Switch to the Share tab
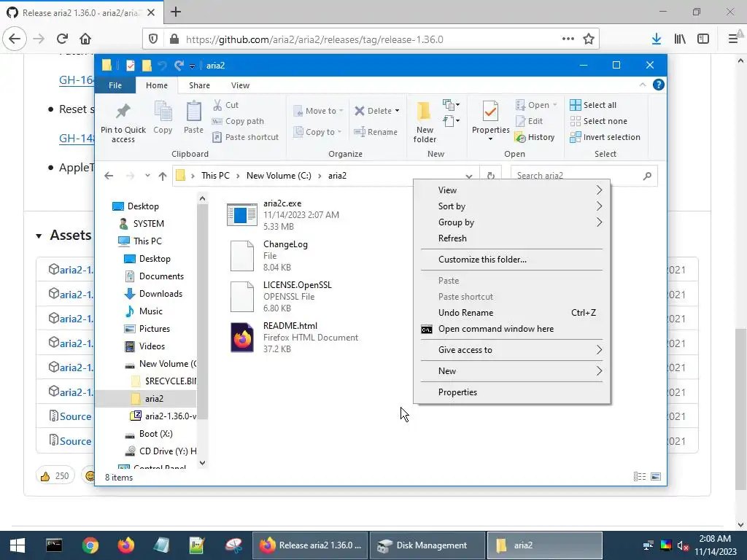Viewport: 747px width, 560px height. [x=199, y=85]
